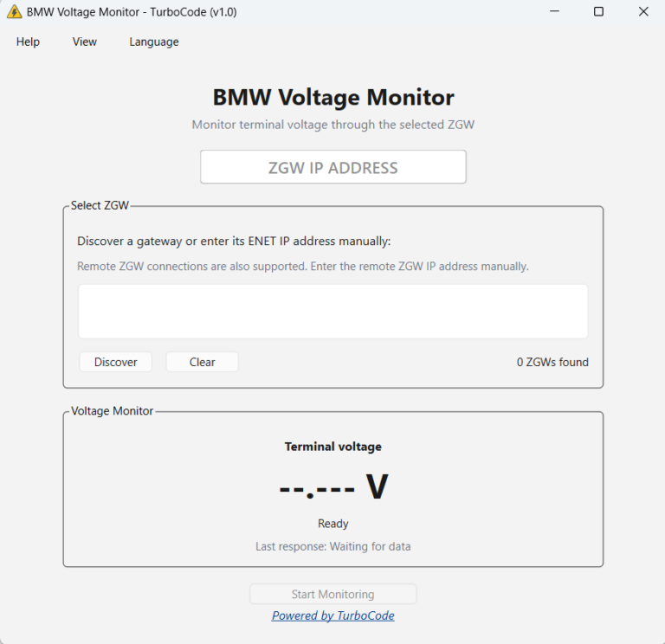The width and height of the screenshot is (665, 644).
Task: Open the View menu
Action: pos(84,42)
